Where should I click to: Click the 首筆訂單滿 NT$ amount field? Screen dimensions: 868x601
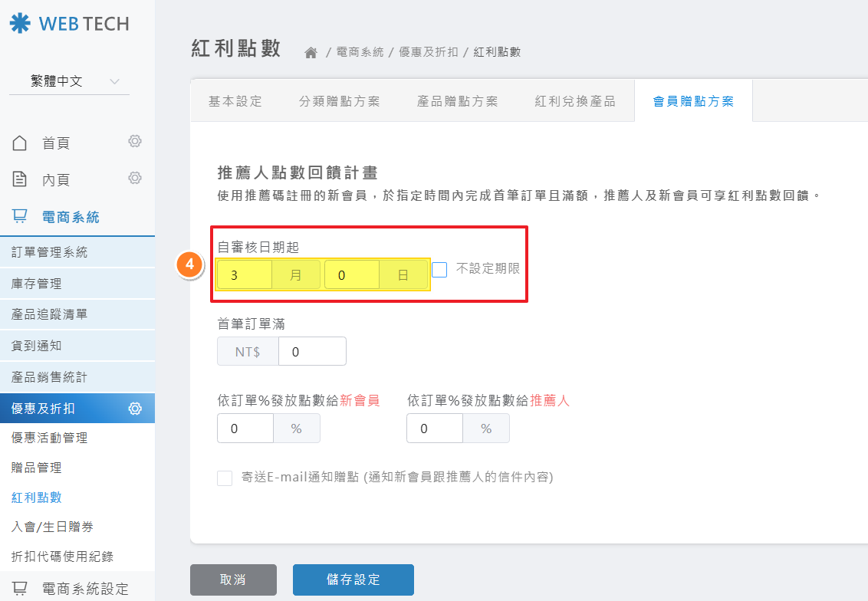(311, 352)
